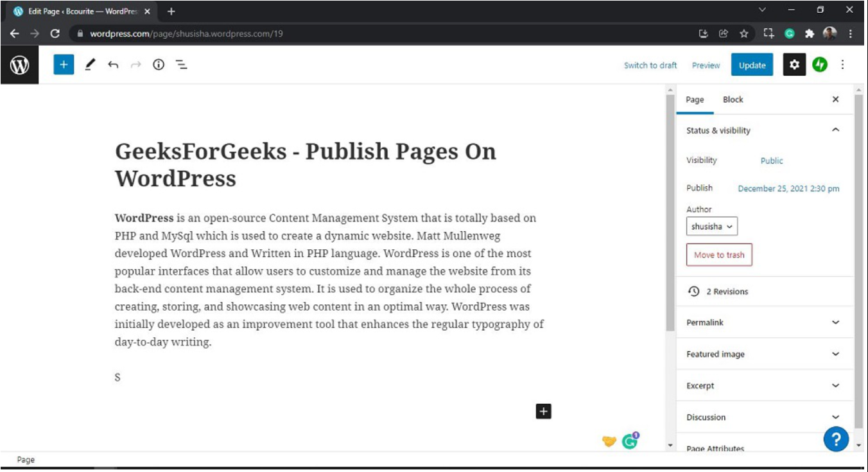Switch to the Block tab in the sidebar

pos(733,100)
